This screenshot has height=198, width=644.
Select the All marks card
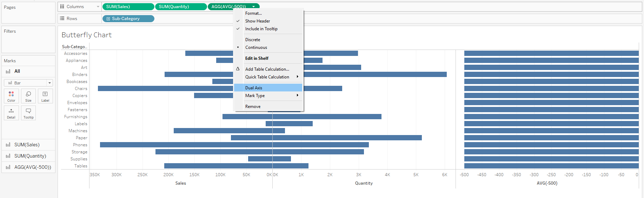tap(17, 71)
